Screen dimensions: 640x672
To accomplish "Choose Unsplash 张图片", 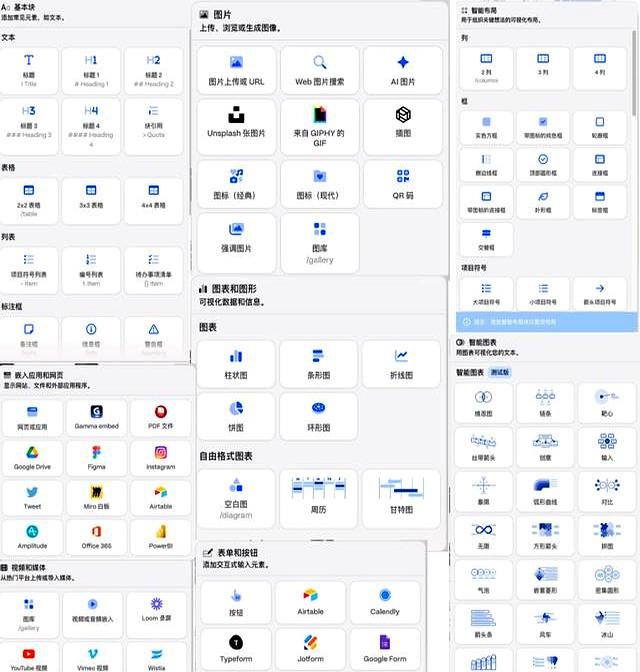I will coord(236,127).
